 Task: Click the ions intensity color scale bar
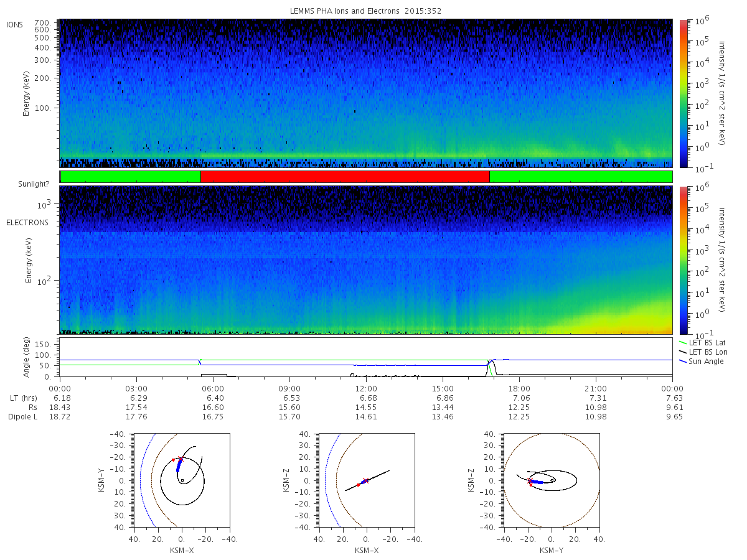tap(683, 93)
